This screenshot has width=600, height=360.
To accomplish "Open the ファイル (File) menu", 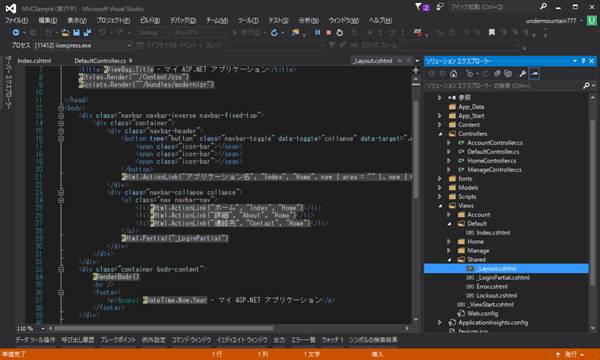I will (x=16, y=20).
